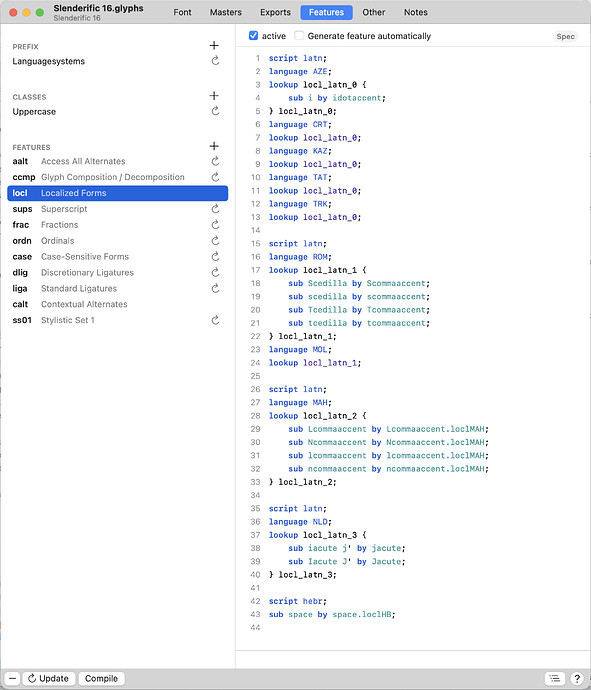Select the locl Localized Forms feature
Screen dimensions: 591x690
[x=117, y=193]
